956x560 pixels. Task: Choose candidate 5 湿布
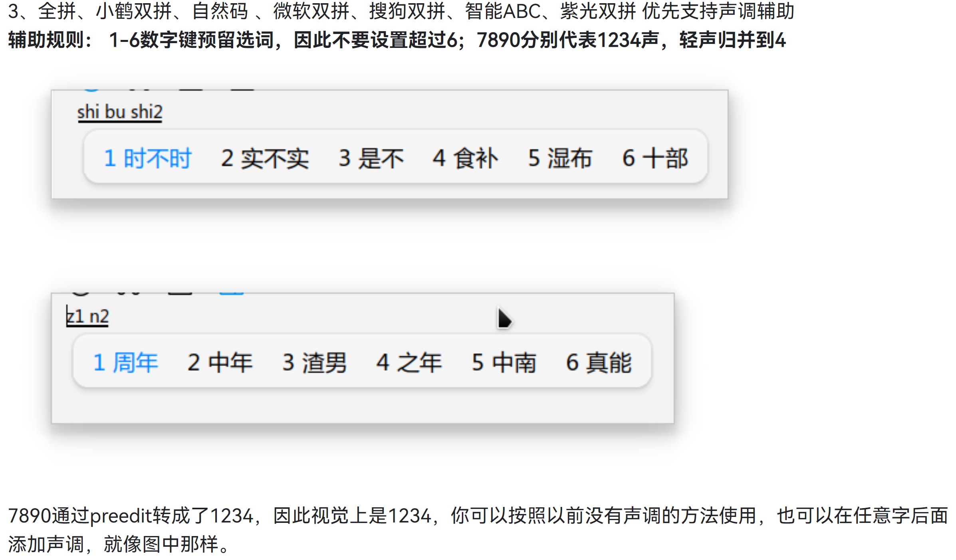[559, 158]
